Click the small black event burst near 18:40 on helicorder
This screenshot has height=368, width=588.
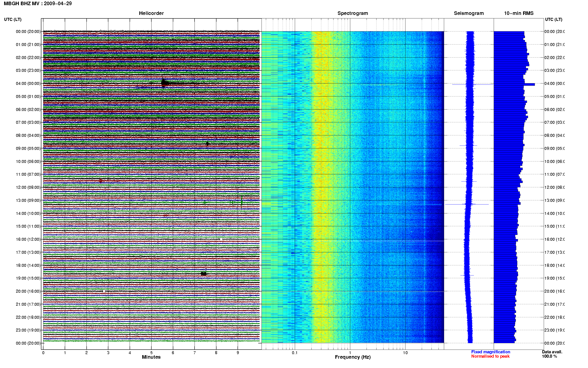pyautogui.click(x=203, y=274)
